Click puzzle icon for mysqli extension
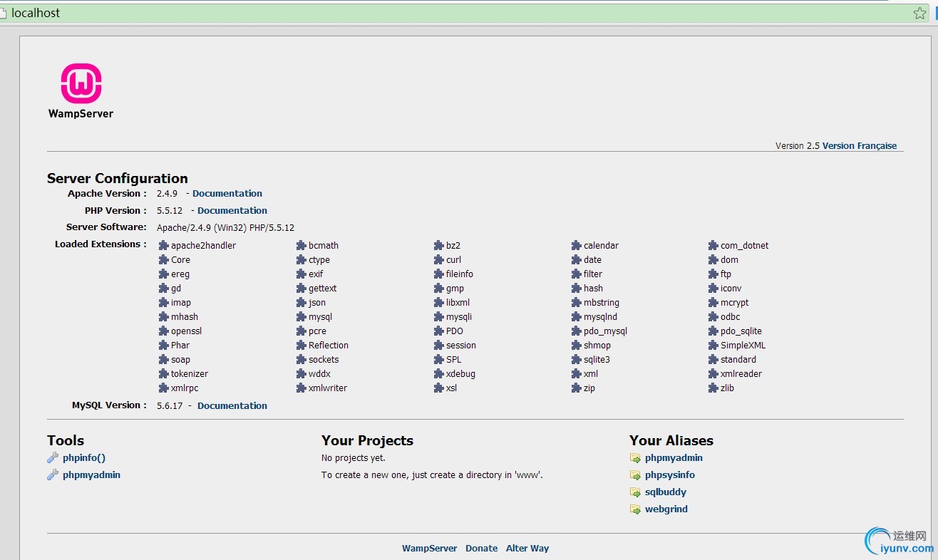The width and height of the screenshot is (938, 560). (x=439, y=317)
